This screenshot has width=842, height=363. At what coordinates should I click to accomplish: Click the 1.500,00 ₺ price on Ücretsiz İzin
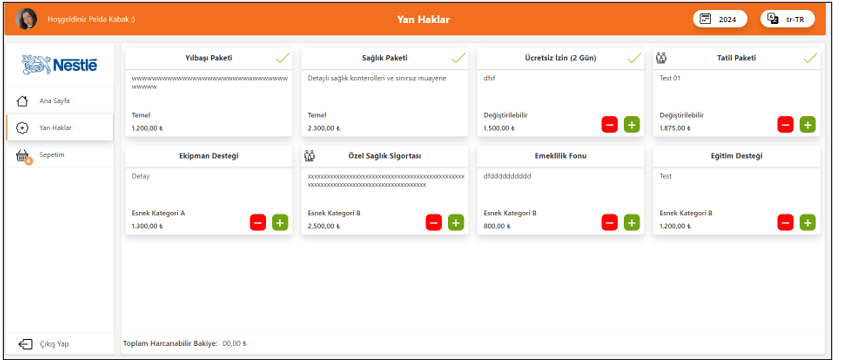coord(499,128)
